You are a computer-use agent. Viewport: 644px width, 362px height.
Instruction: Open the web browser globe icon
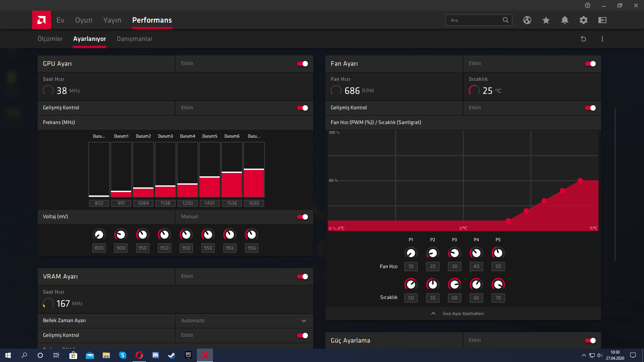(527, 20)
